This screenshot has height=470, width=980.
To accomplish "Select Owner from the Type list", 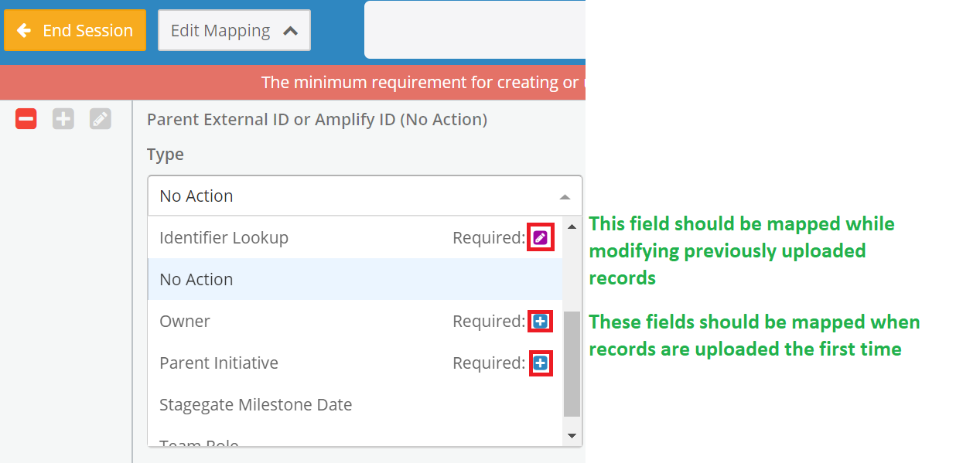I will [185, 321].
